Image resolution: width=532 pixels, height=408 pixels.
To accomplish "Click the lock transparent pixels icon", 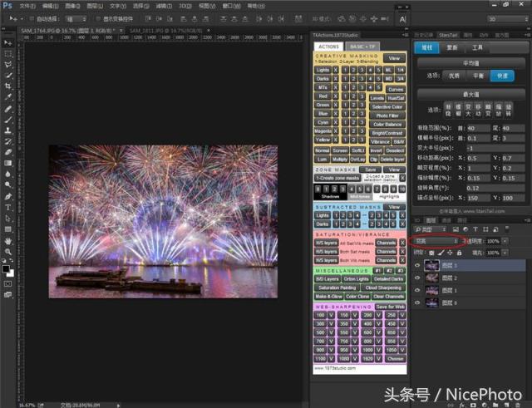I will point(431,253).
